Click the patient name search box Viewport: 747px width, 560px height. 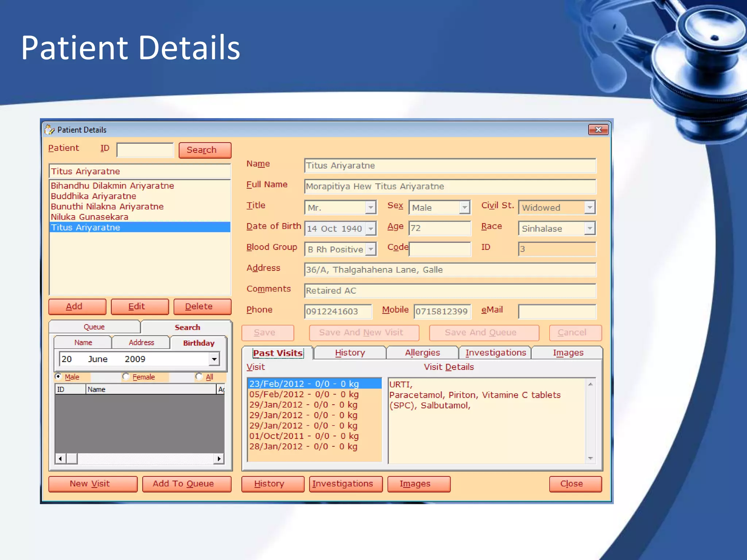point(140,171)
